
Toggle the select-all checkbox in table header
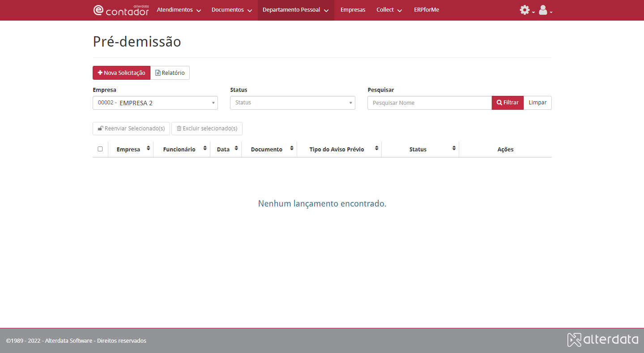click(100, 149)
